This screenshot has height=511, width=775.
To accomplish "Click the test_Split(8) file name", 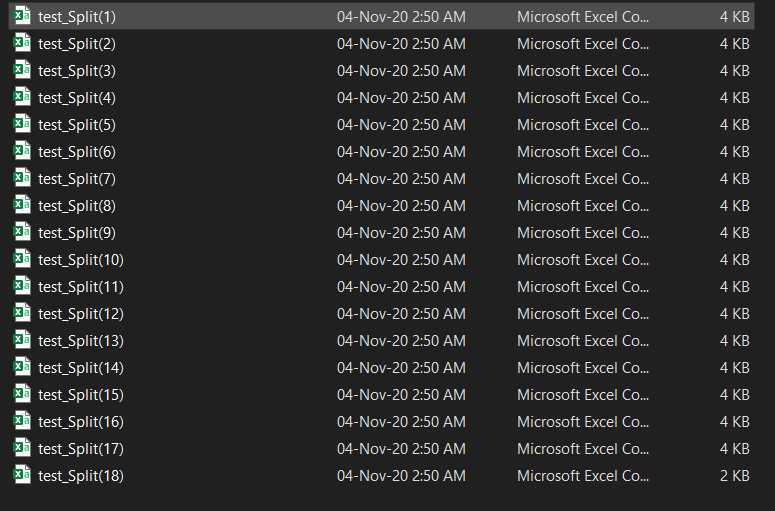I will [x=77, y=206].
